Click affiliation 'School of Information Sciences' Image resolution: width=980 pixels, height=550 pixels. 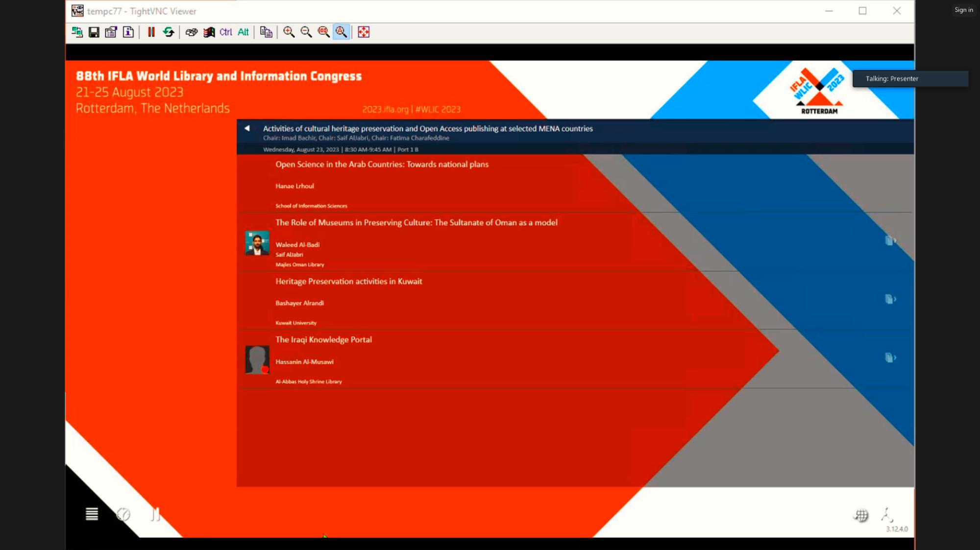click(x=311, y=206)
